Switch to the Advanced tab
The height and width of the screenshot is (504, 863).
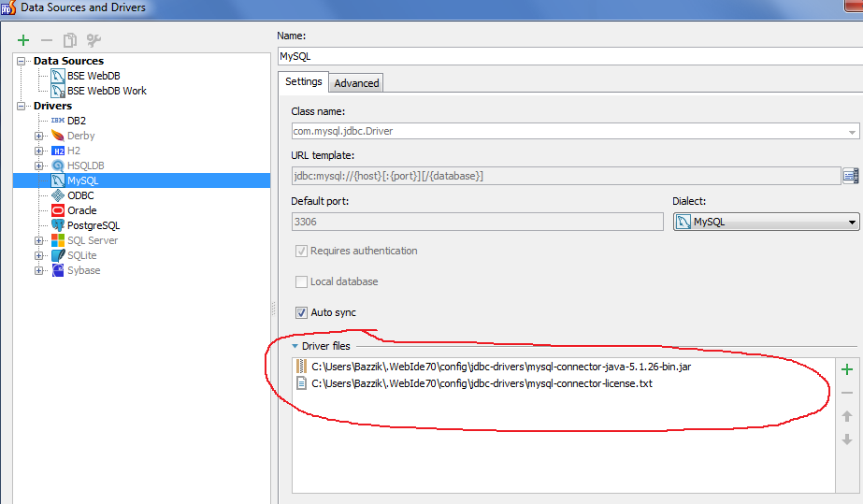tap(356, 83)
